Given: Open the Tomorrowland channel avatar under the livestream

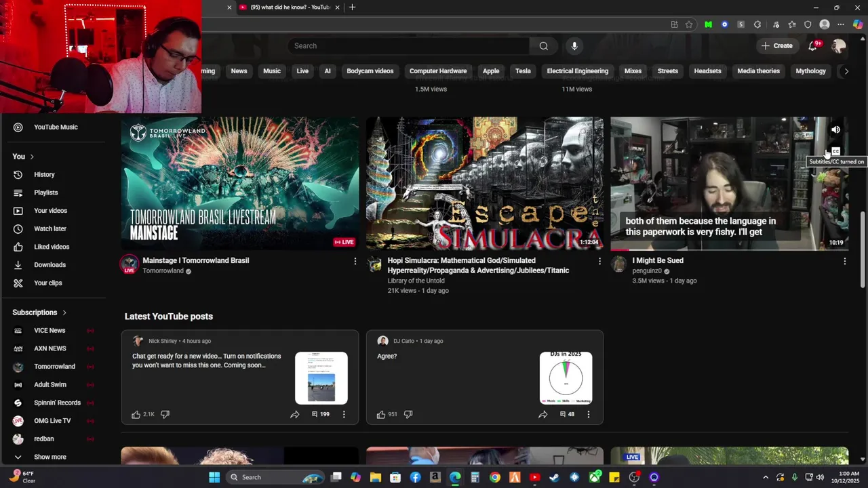Looking at the screenshot, I should tap(129, 264).
